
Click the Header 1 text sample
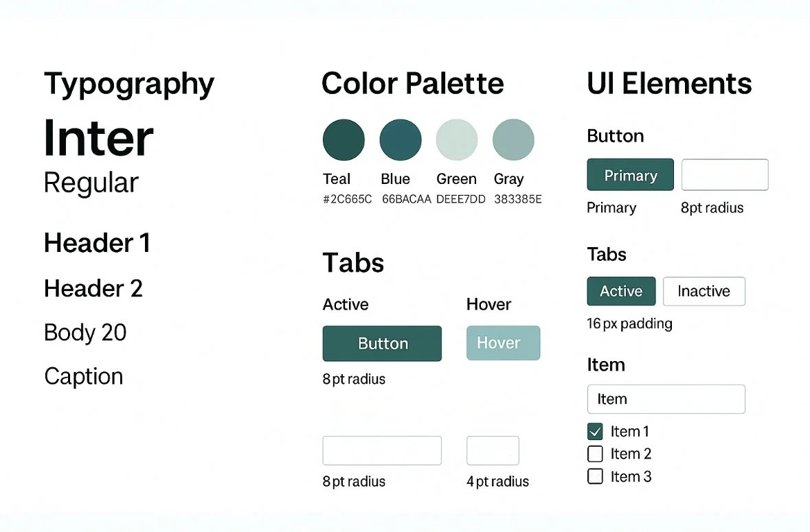pos(97,243)
